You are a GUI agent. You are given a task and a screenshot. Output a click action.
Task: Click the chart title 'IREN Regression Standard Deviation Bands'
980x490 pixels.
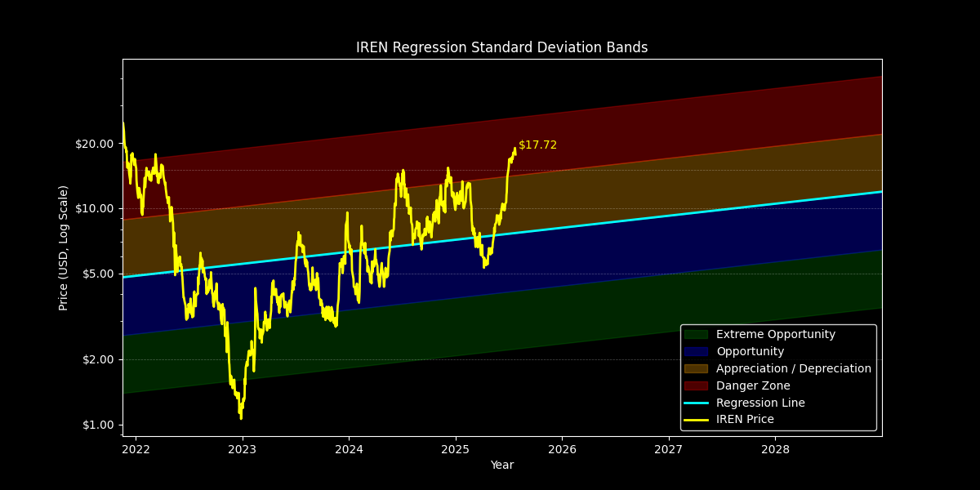[501, 47]
